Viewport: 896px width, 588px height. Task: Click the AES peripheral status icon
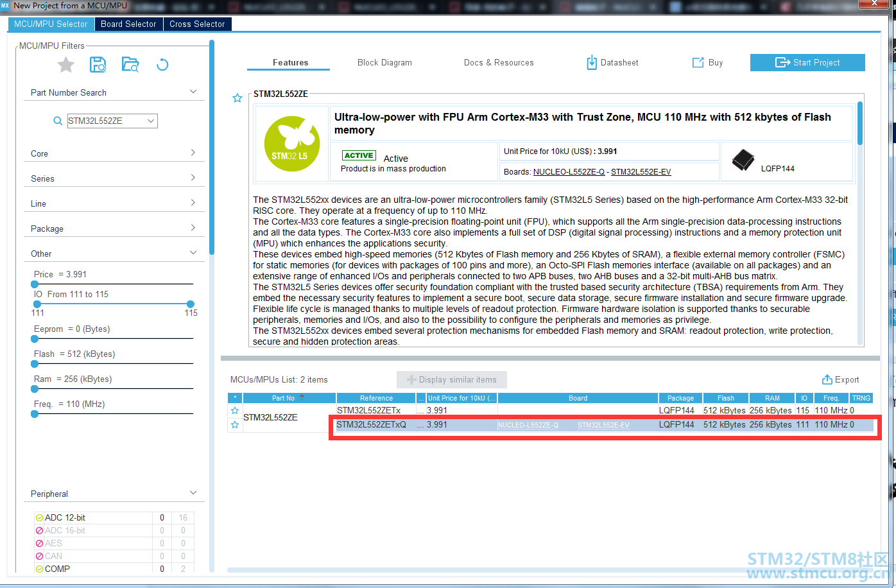[39, 543]
